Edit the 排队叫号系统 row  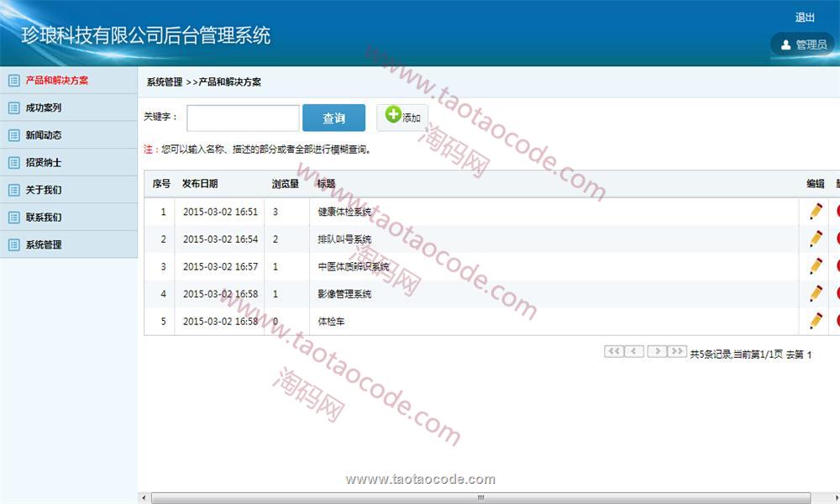(816, 239)
